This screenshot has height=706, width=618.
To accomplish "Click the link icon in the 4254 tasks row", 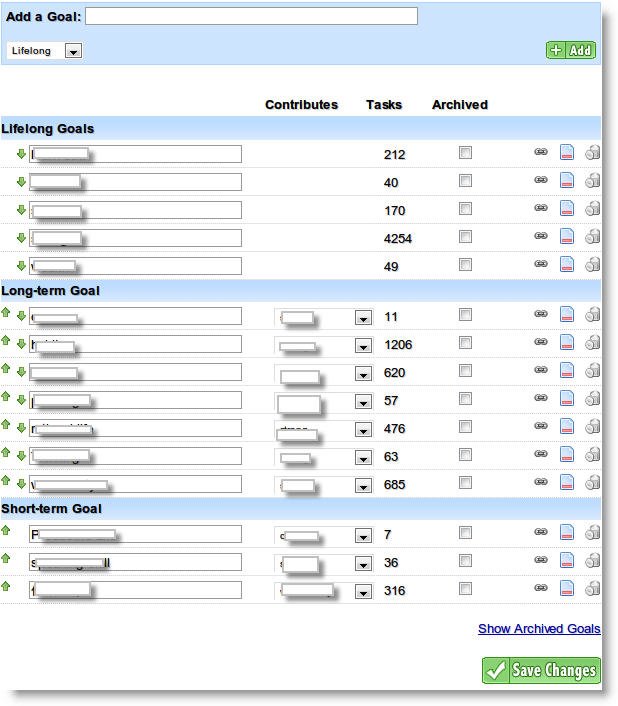I will pyautogui.click(x=541, y=235).
